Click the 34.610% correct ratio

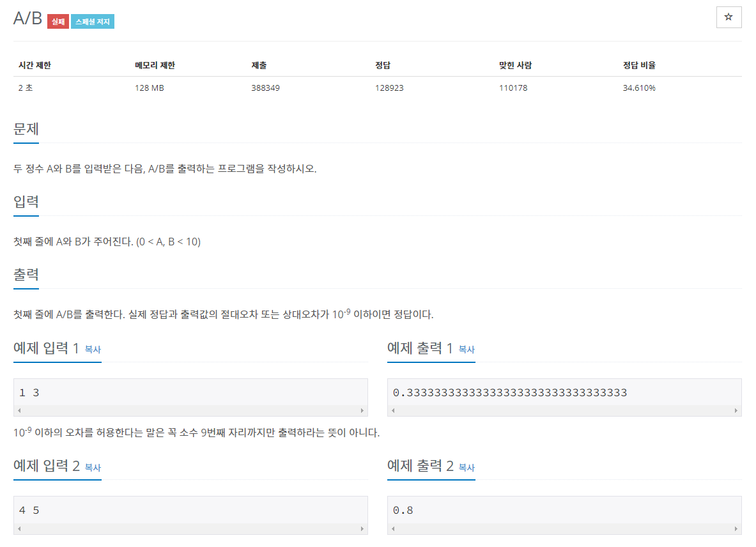pos(639,88)
